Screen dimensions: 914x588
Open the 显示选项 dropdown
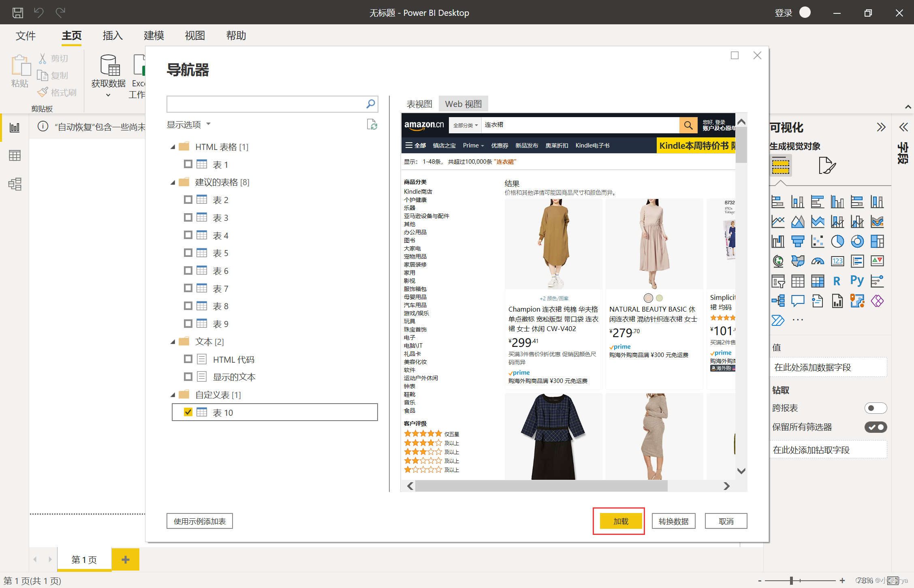189,124
